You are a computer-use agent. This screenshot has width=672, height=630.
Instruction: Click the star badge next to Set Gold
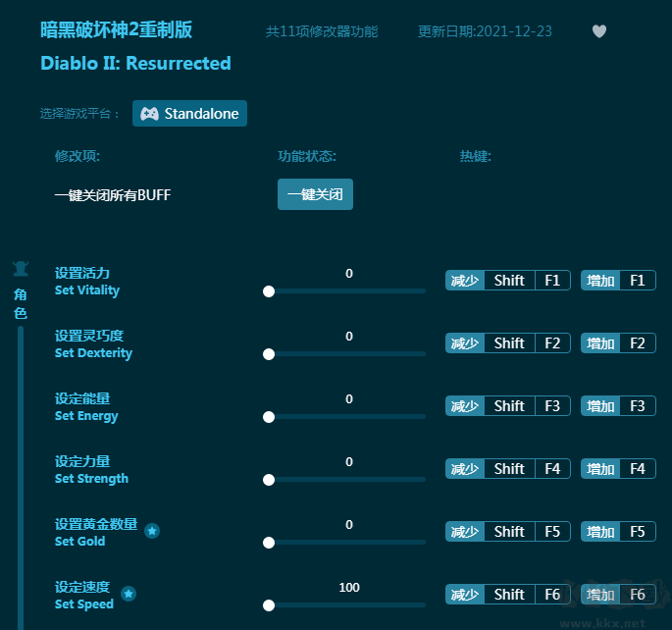tap(152, 531)
